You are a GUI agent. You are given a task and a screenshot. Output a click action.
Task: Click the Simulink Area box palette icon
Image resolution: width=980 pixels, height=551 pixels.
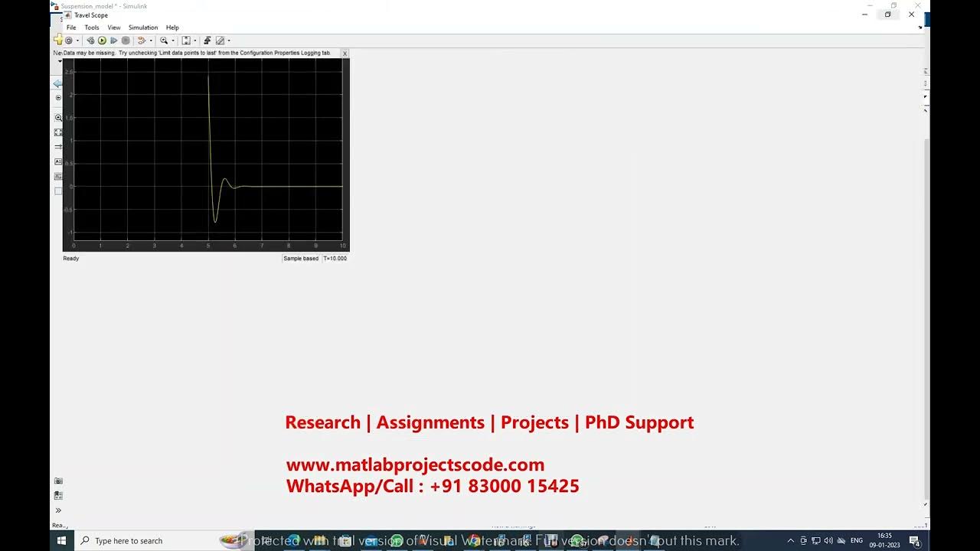(x=58, y=191)
